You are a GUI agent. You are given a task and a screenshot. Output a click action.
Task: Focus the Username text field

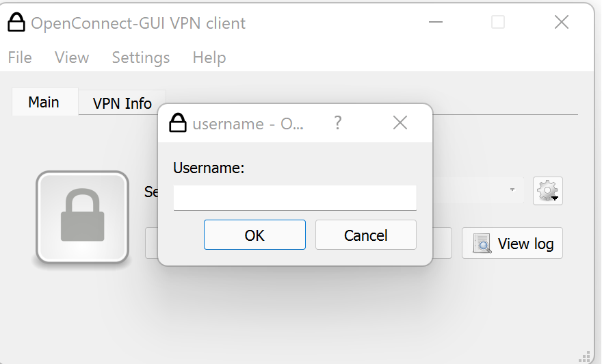tap(295, 198)
